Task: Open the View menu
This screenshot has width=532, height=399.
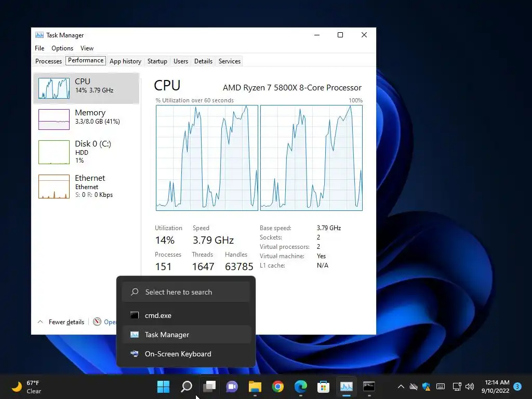Action: point(87,48)
